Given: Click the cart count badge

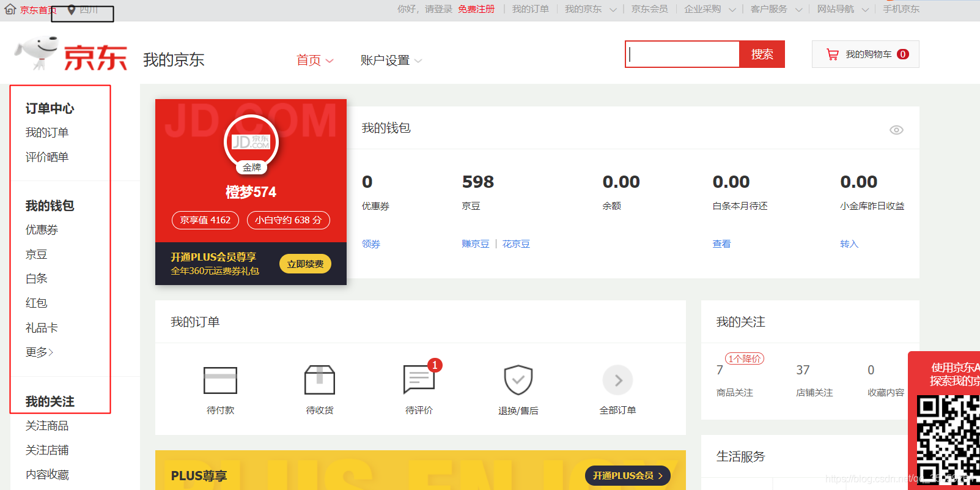Looking at the screenshot, I should point(903,54).
